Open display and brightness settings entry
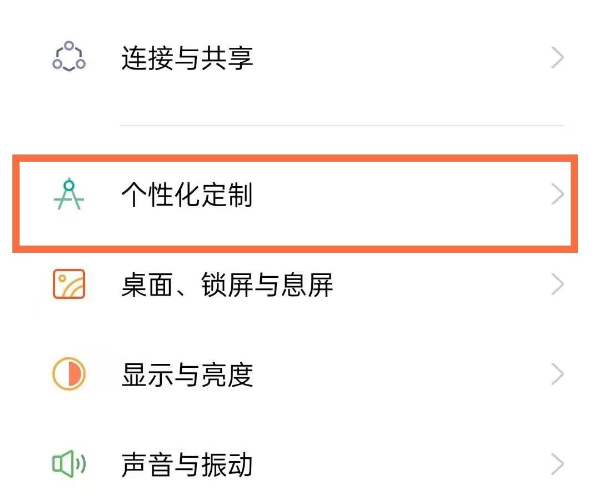Viewport: 596px width, 504px height. pos(298,374)
